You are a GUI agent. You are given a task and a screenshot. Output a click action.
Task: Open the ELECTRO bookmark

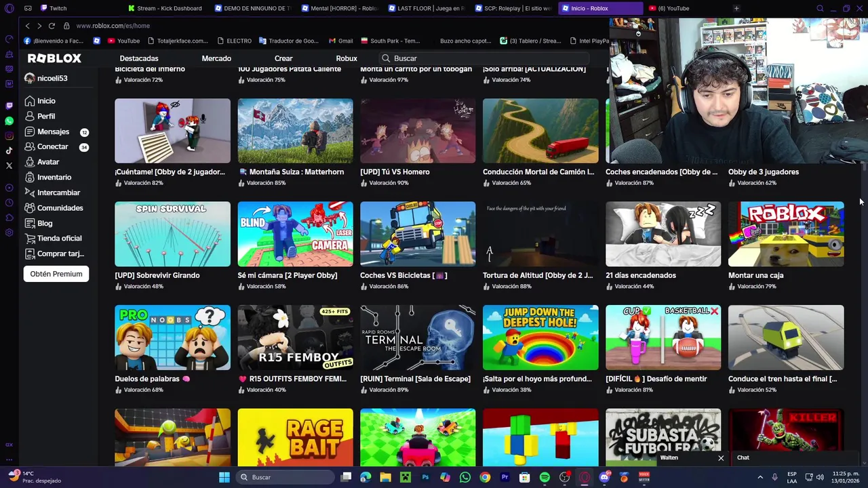tap(234, 41)
